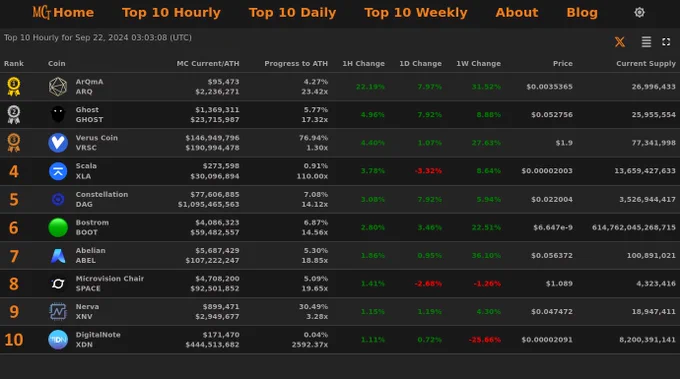The image size is (680, 379).
Task: Open the Nerva XNV coin name
Action: tap(87, 311)
